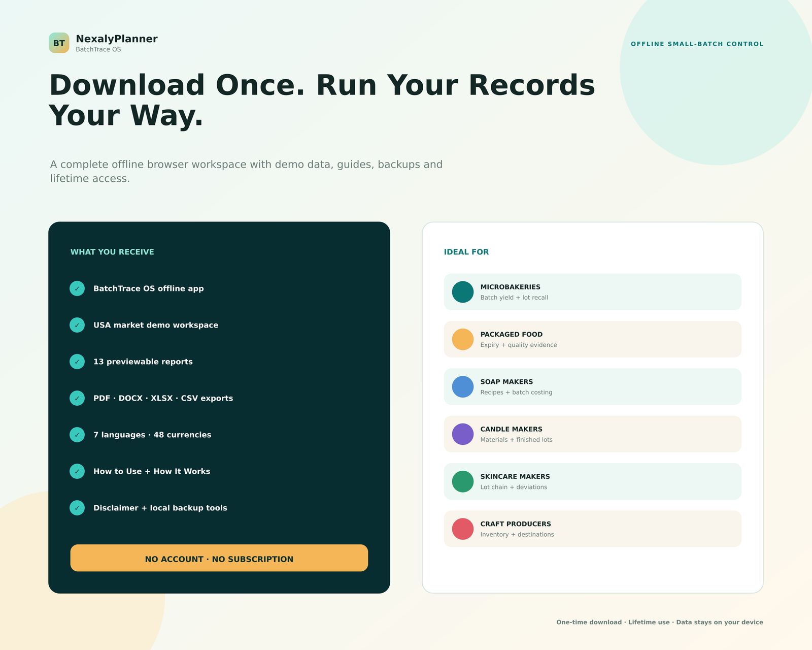Viewport: 812px width, 650px height.
Task: Click the checkmark beside PDF DOCX XLSX CSV exports
Action: 77,398
